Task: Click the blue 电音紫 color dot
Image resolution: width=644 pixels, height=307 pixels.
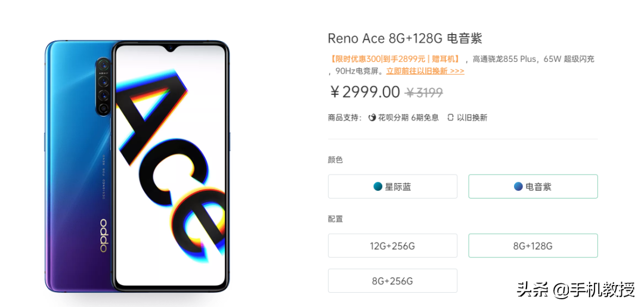Action: pyautogui.click(x=518, y=187)
